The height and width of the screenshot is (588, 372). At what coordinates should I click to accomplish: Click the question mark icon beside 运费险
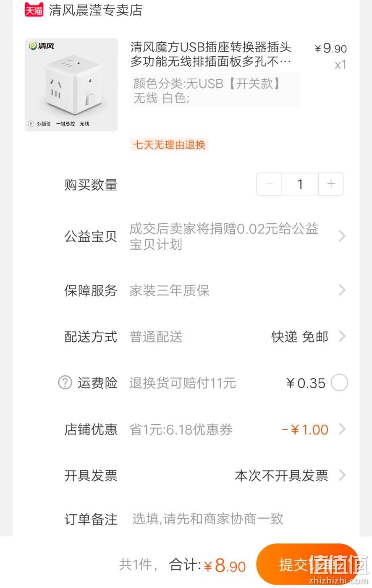[x=65, y=383]
